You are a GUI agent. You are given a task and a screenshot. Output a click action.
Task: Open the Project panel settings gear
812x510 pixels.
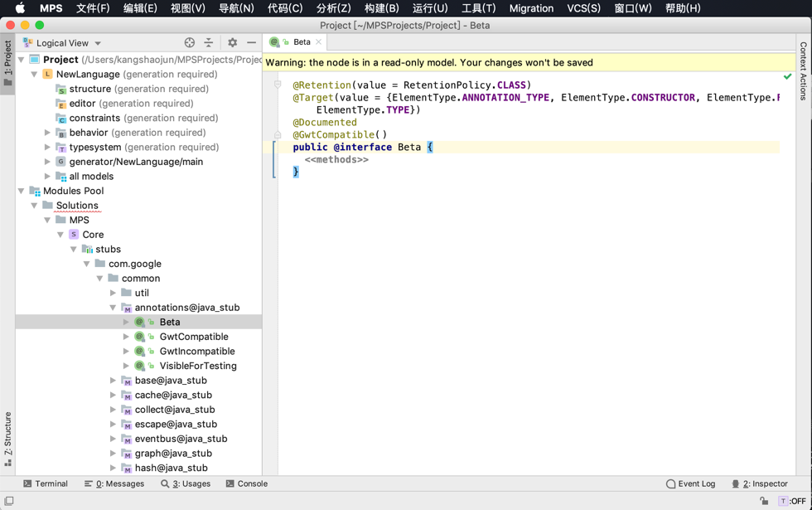[232, 42]
